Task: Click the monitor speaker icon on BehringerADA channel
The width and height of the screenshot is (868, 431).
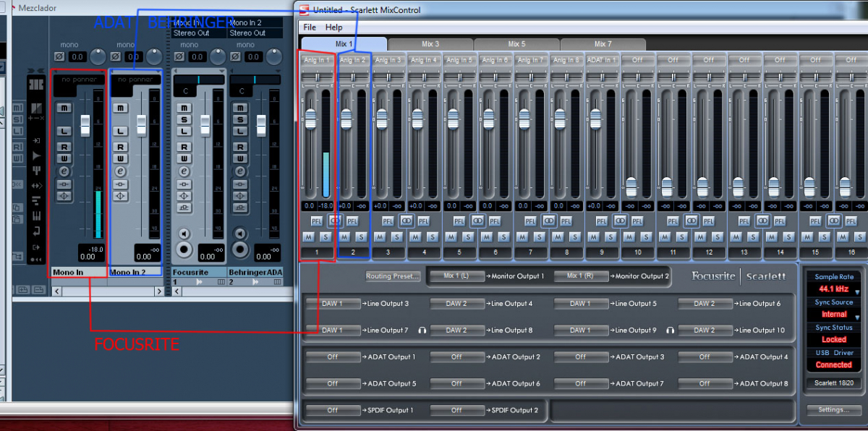Action: [241, 234]
